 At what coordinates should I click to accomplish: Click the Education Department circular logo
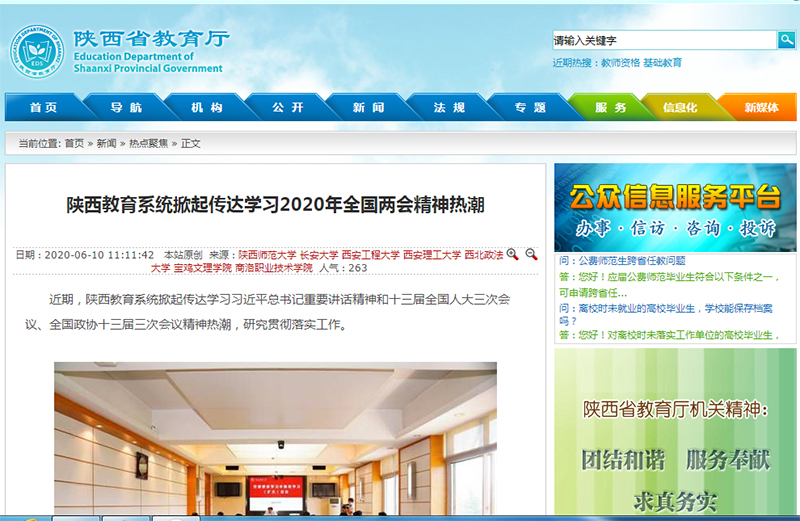(36, 51)
